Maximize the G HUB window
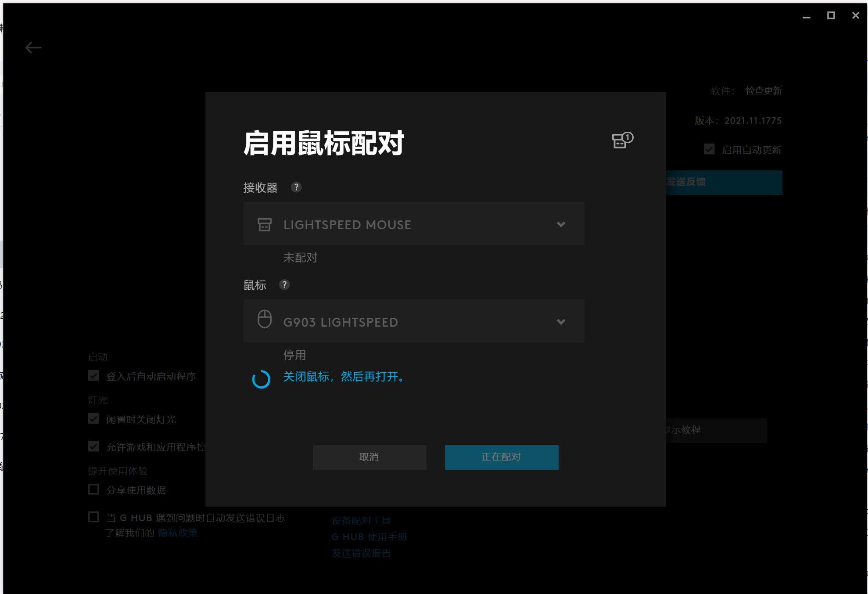 click(x=831, y=16)
